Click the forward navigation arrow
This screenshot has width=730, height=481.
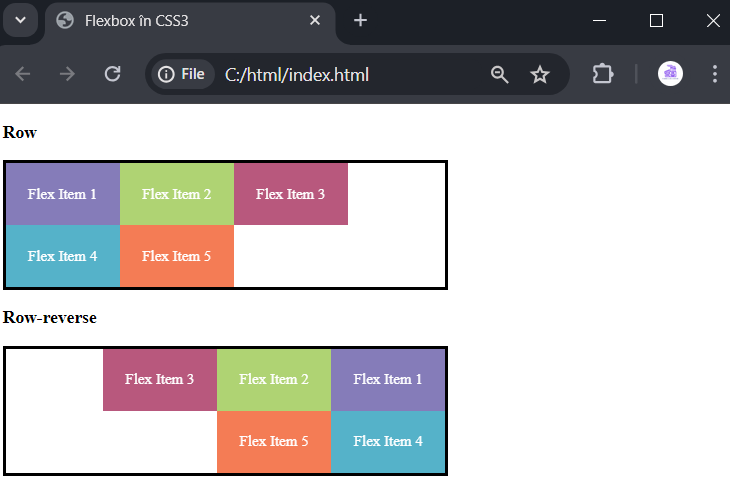coord(68,74)
